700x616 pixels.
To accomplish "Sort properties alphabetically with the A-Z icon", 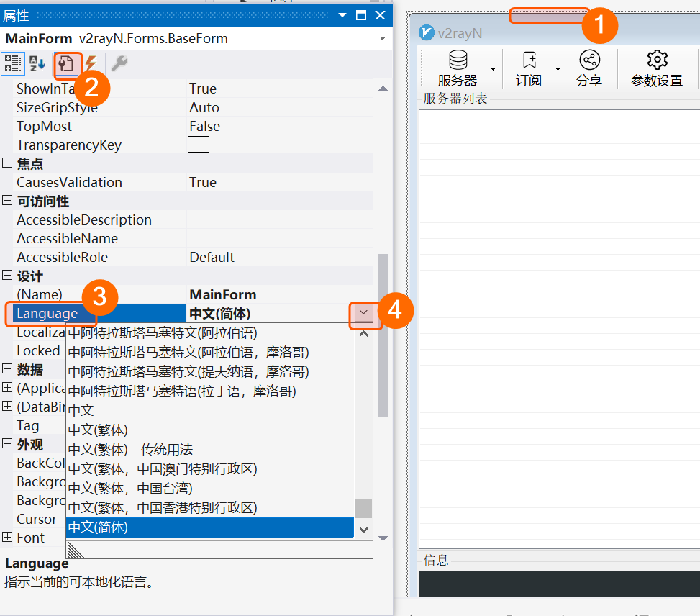I will coord(37,64).
